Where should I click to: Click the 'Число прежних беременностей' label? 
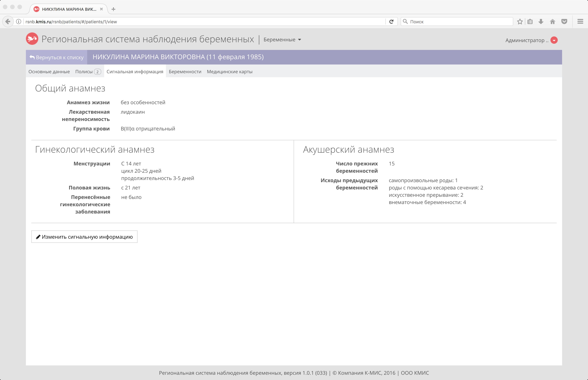coord(357,167)
